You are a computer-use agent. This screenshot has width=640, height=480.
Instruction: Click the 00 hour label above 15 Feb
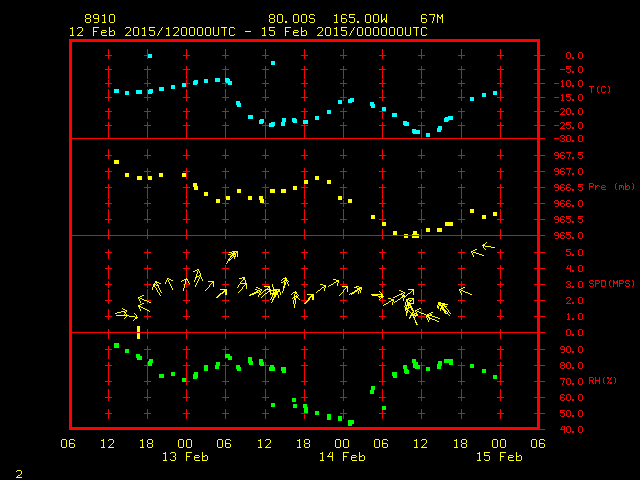pyautogui.click(x=499, y=444)
